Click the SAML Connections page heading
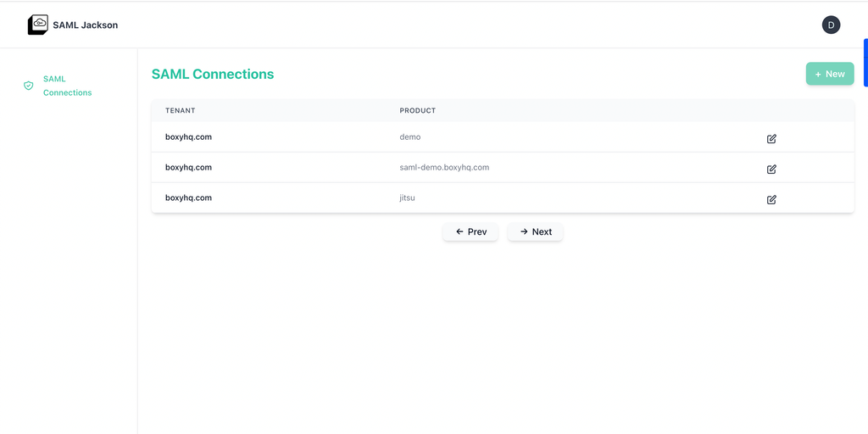The height and width of the screenshot is (434, 868). click(x=213, y=74)
